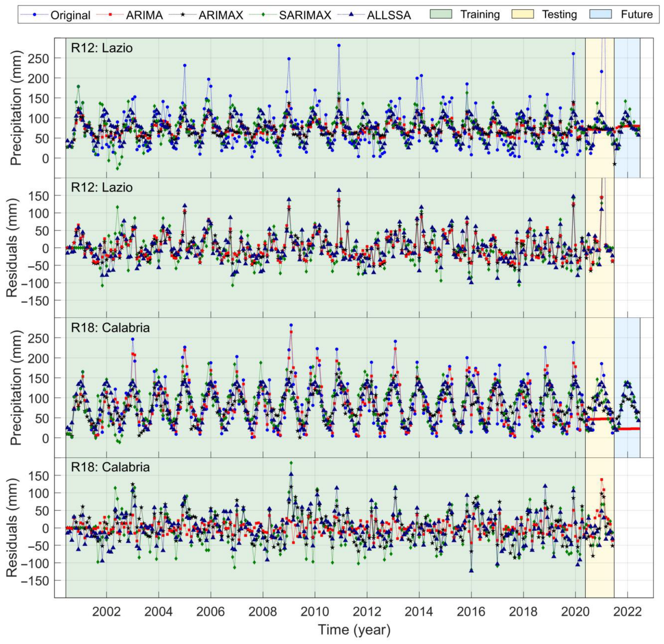
Task: Click the ALLSSA blue triangle legend marker
Action: click(351, 15)
